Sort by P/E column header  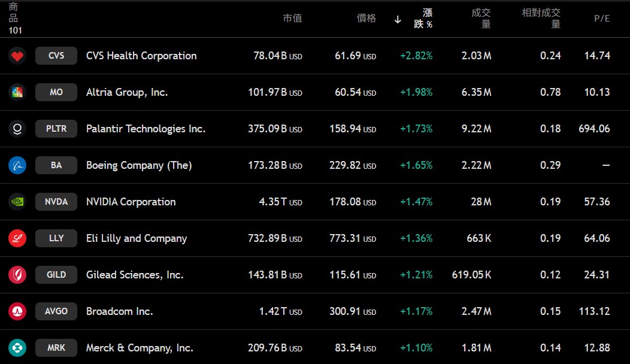click(602, 19)
